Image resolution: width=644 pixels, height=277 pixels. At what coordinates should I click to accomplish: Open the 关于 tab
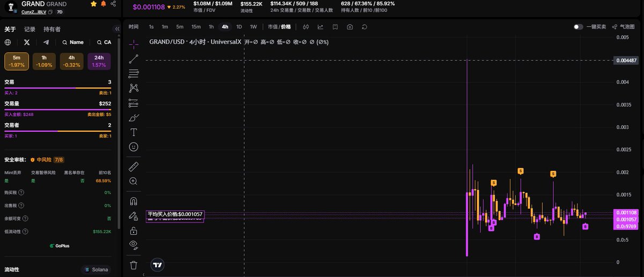(x=10, y=29)
